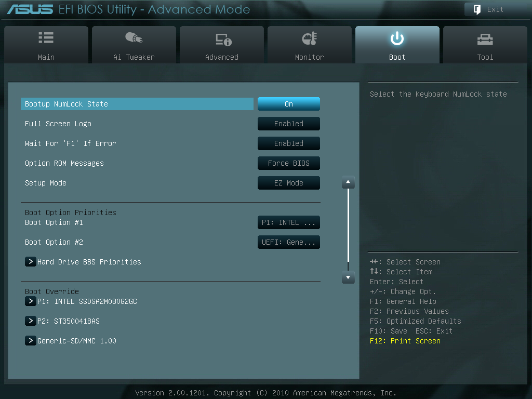
Task: Toggle Wait For 'F1' If Error value
Action: coord(289,143)
